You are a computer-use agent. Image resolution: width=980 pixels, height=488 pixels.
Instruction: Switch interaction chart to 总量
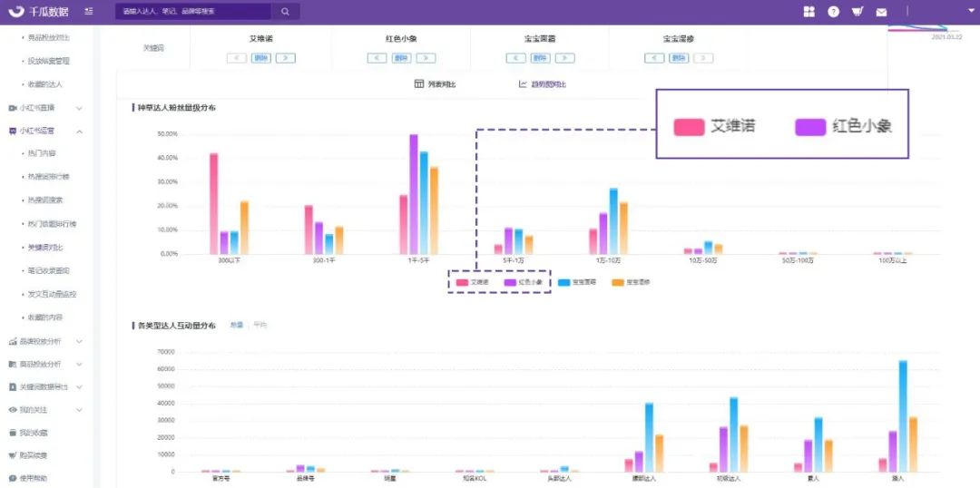click(236, 326)
